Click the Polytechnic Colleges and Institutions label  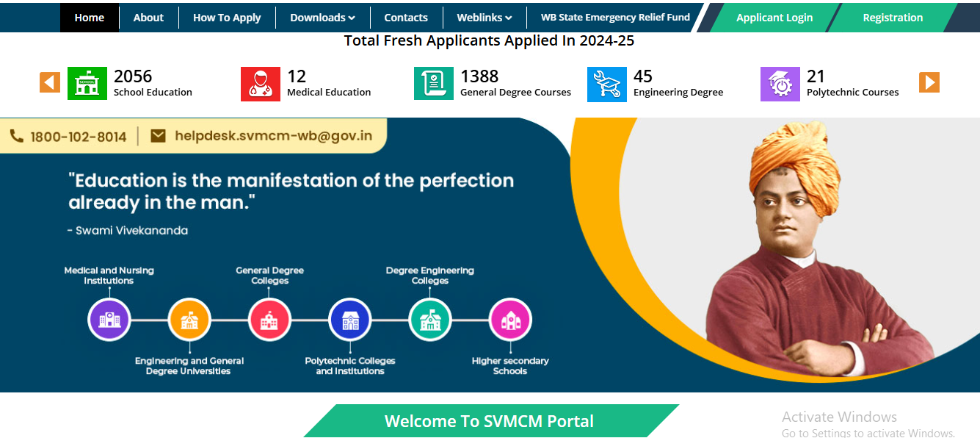tap(350, 366)
